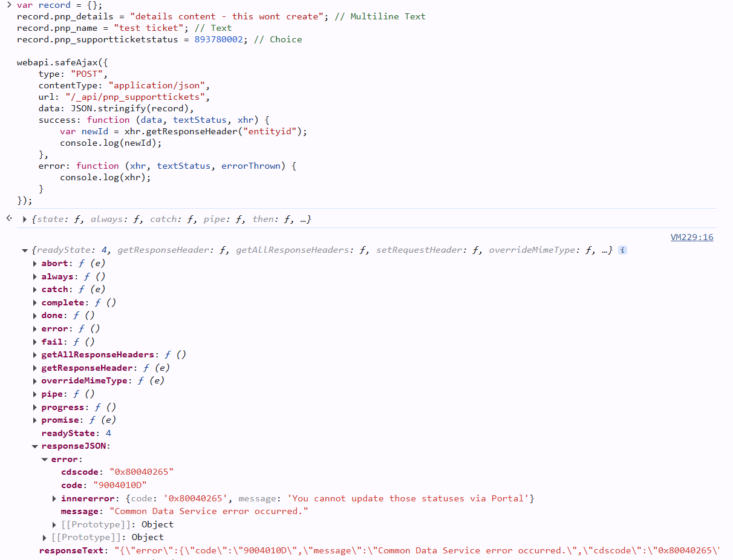The image size is (733, 560).
Task: Expand the innererror object
Action: pos(54,498)
